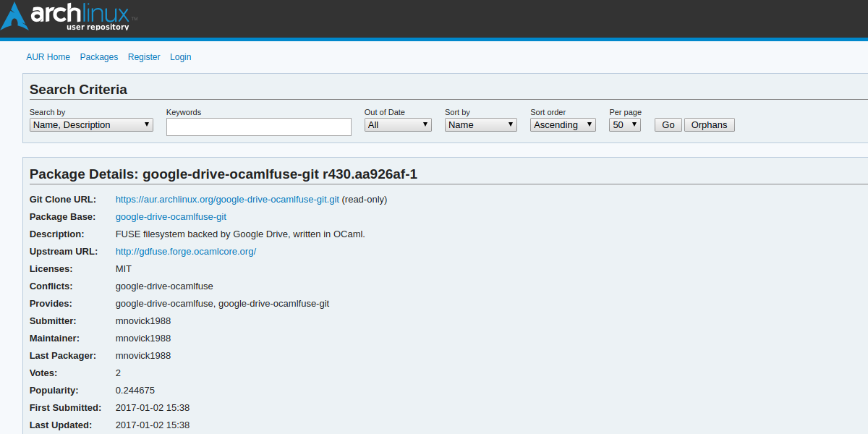Click the Arch Linux logo
Screen dimensions: 868x434
[69, 17]
